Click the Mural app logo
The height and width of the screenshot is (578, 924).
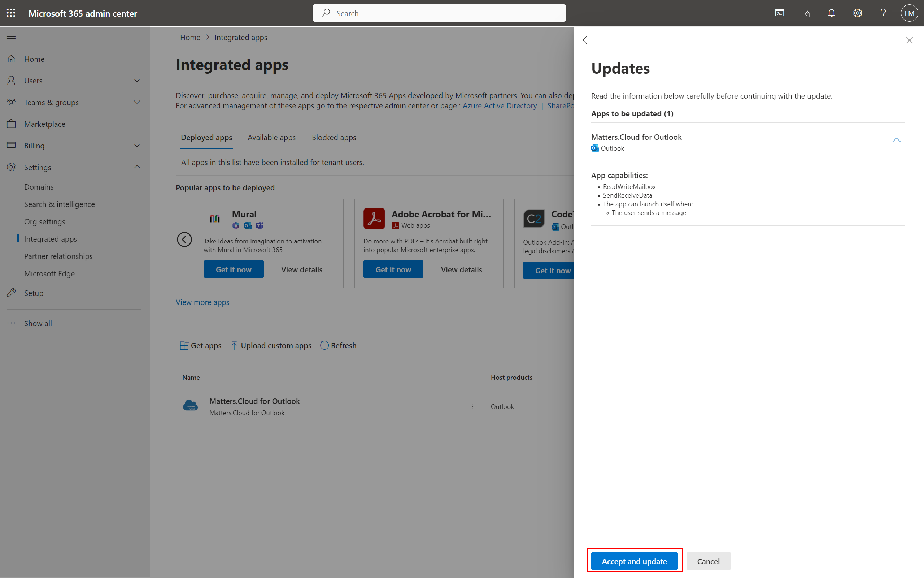(215, 218)
